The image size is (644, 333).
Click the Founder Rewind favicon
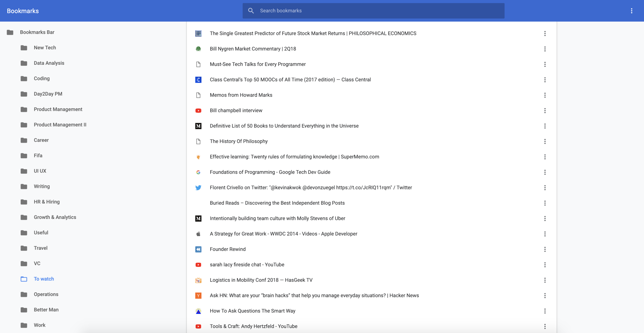pos(198,249)
